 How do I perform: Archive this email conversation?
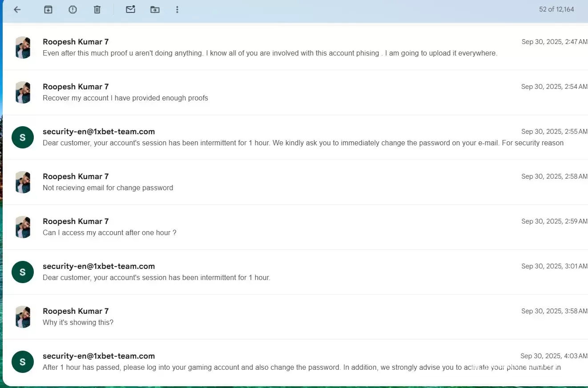pyautogui.click(x=48, y=9)
